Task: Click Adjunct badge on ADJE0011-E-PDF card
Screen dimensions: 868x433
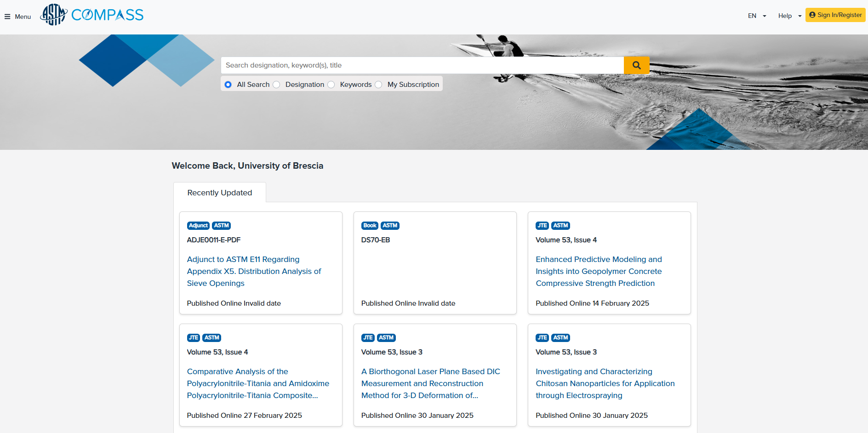Action: click(x=198, y=226)
